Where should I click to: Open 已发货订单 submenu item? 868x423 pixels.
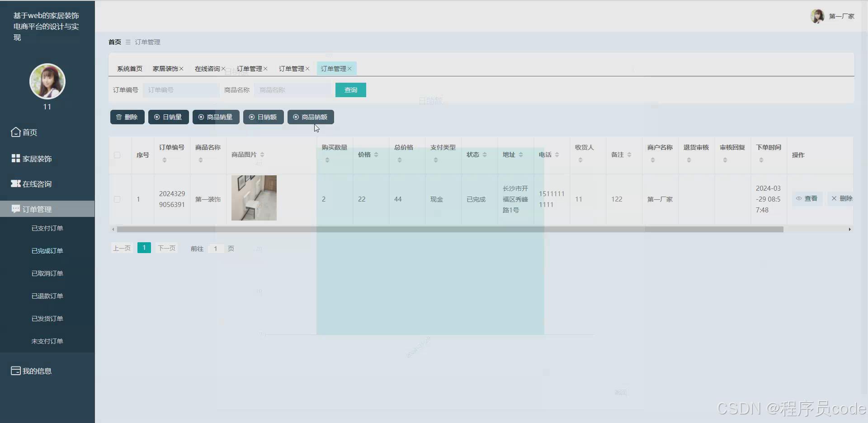coord(47,319)
